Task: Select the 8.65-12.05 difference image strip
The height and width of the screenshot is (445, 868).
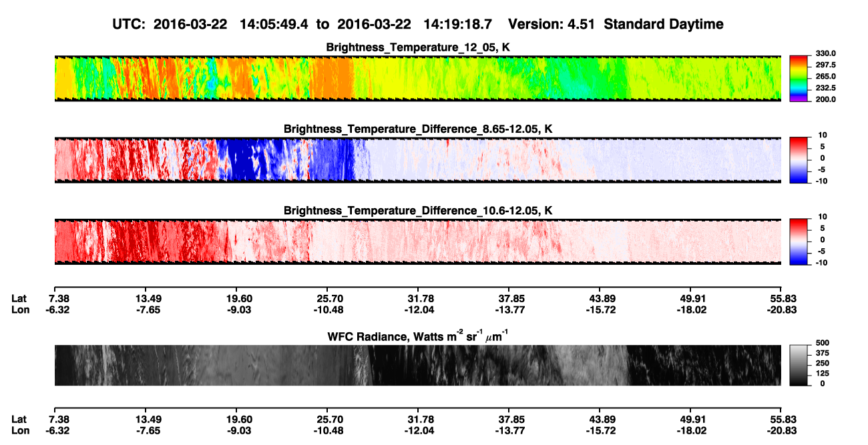Action: coord(417,160)
